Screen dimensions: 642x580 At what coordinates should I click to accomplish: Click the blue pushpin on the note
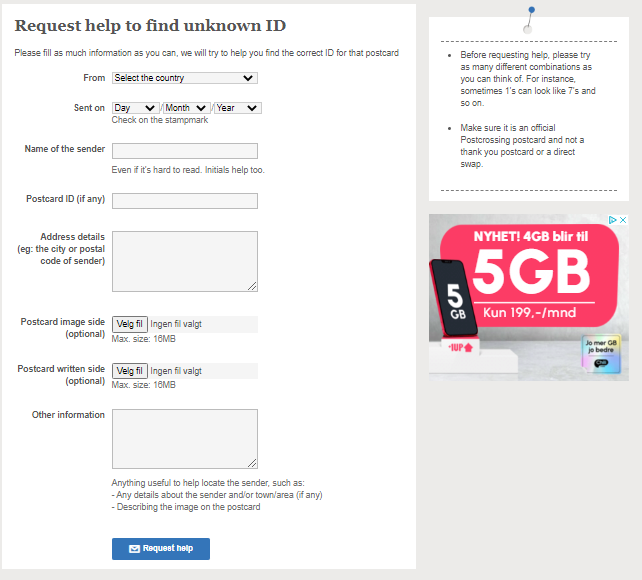531,10
